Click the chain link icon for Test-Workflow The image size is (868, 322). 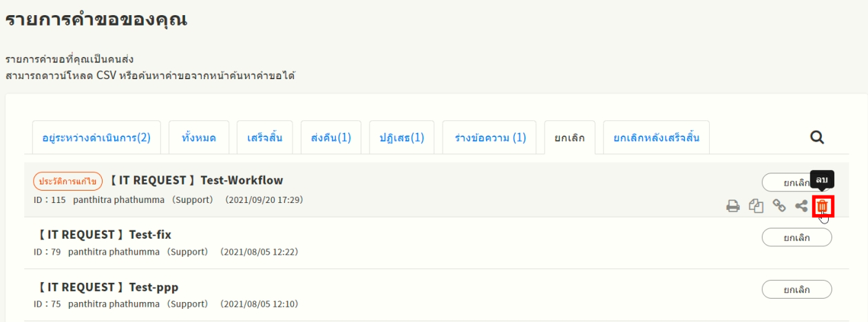(781, 205)
